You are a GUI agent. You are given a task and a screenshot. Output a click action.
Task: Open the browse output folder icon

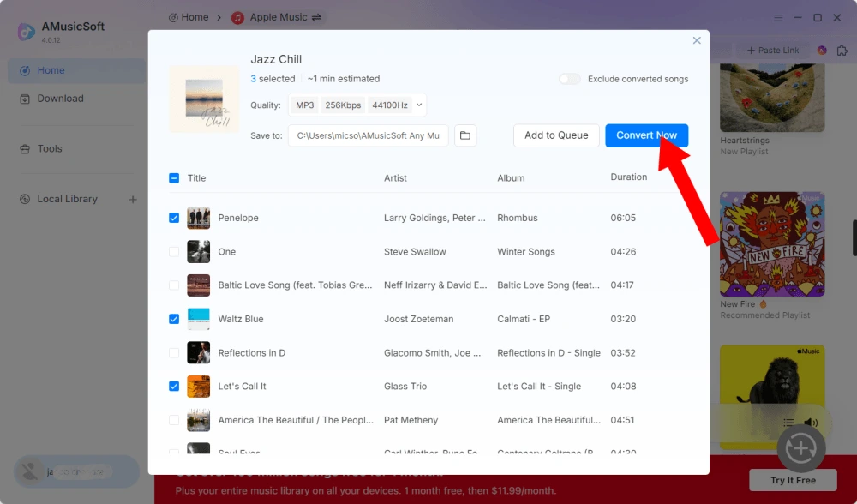point(465,135)
